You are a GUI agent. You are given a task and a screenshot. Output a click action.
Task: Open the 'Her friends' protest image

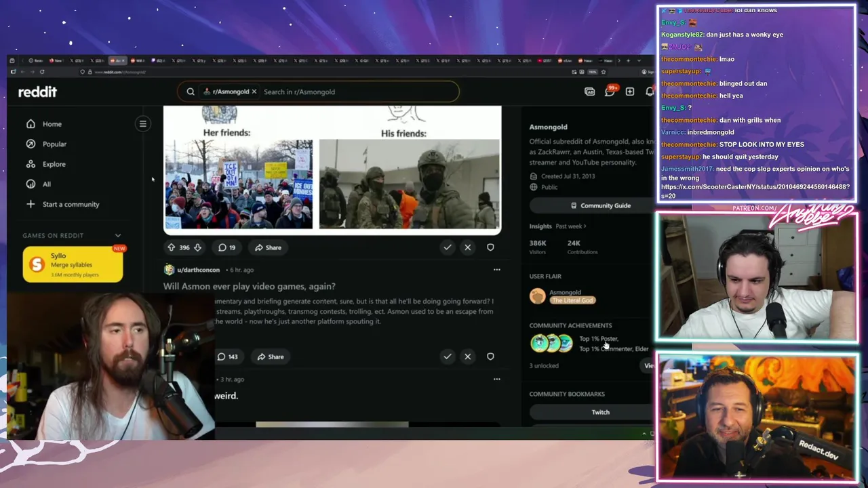click(x=239, y=184)
